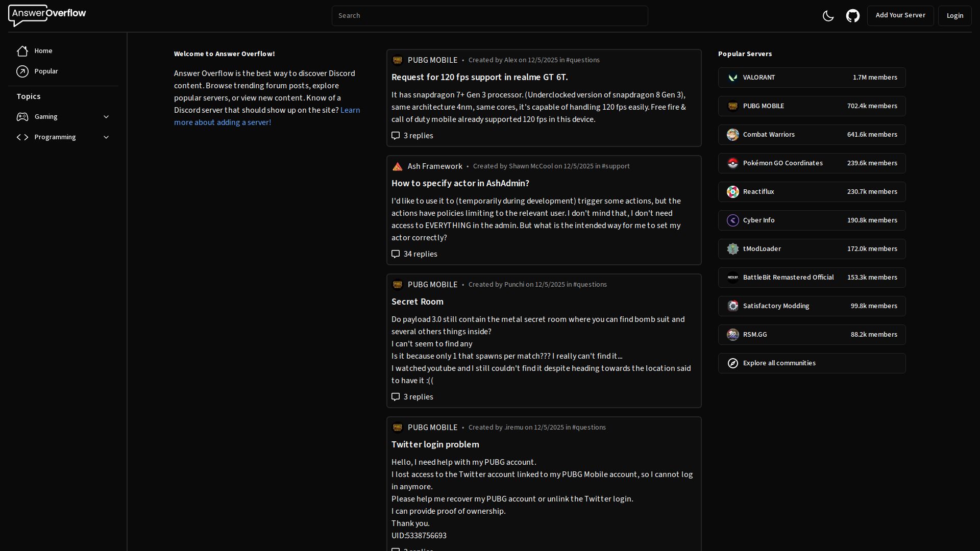Expand the Programming topic chevron

point(106,137)
